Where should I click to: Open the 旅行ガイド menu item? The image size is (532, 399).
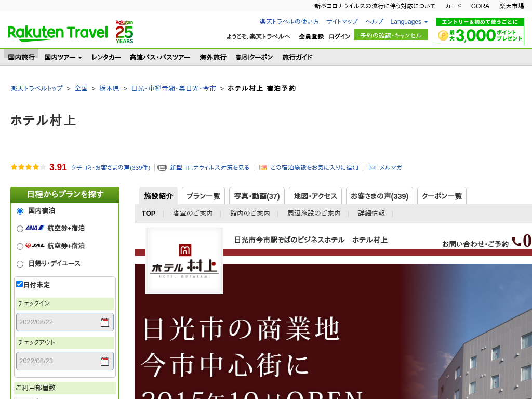click(x=297, y=57)
